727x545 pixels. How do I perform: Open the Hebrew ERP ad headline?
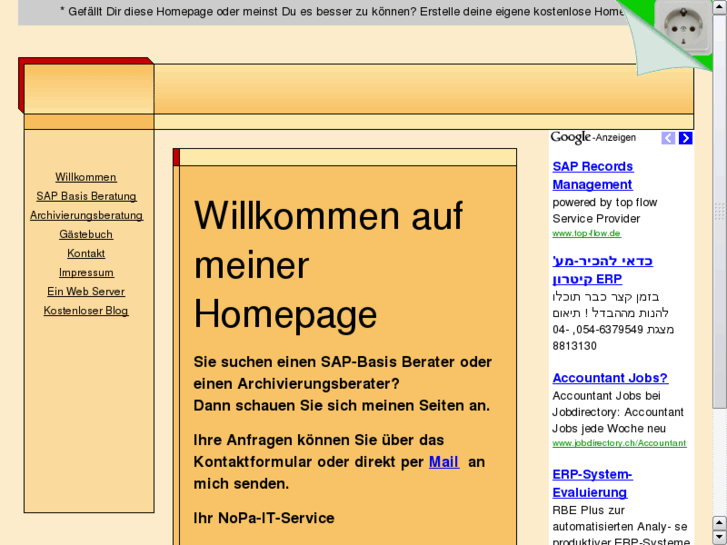pyautogui.click(x=602, y=270)
